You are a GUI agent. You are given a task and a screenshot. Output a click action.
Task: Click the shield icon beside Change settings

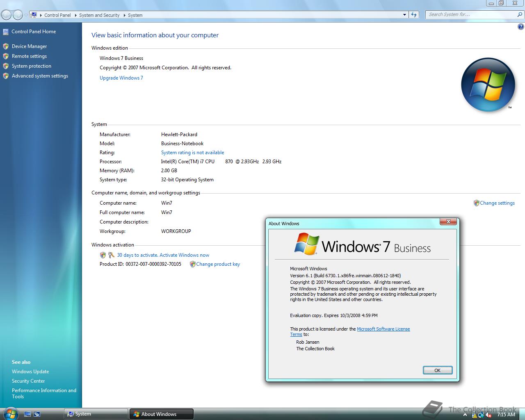476,203
